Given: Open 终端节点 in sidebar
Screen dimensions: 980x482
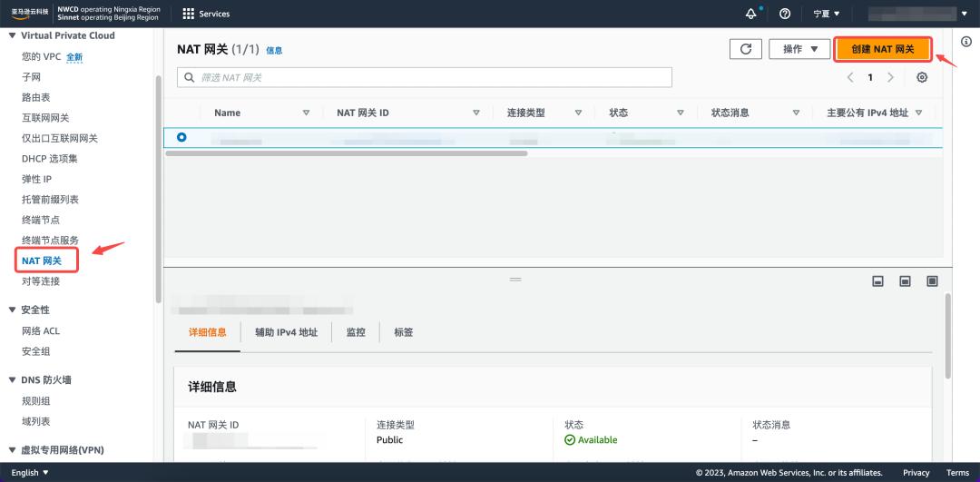Looking at the screenshot, I should pyautogui.click(x=41, y=220).
